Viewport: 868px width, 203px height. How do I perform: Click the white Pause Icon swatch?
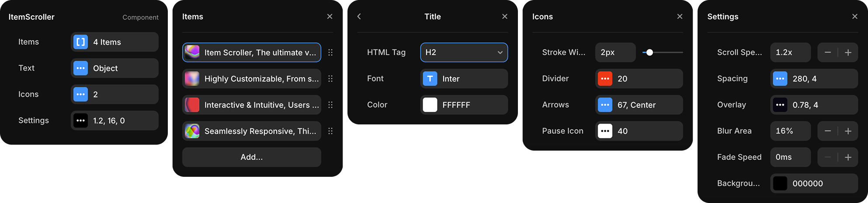[605, 131]
